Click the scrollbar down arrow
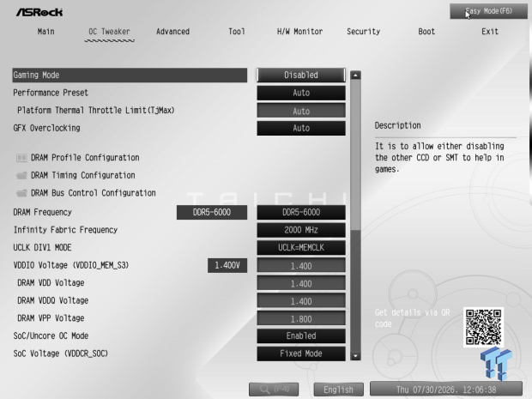Image resolution: width=532 pixels, height=399 pixels. [x=355, y=356]
